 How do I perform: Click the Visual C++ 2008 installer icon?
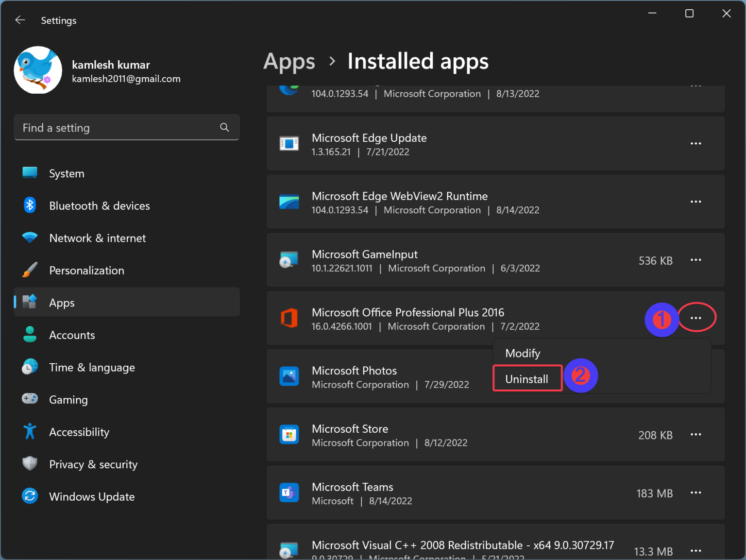(289, 551)
